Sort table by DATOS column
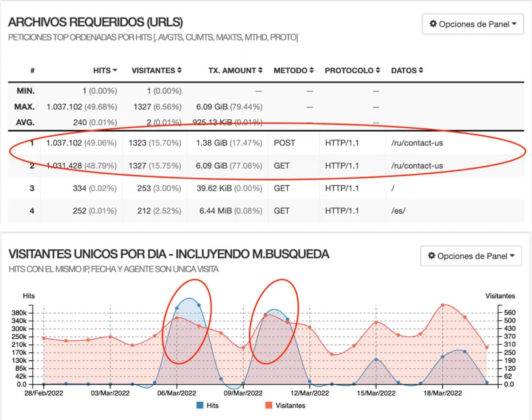This screenshot has height=420, width=532. tap(407, 71)
